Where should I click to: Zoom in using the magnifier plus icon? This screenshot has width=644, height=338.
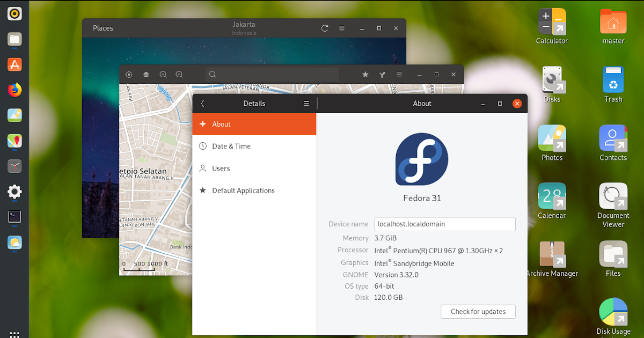tap(179, 74)
